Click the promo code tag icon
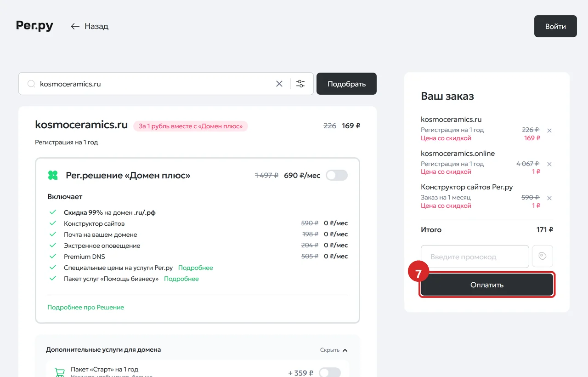This screenshot has height=377, width=588. 543,257
